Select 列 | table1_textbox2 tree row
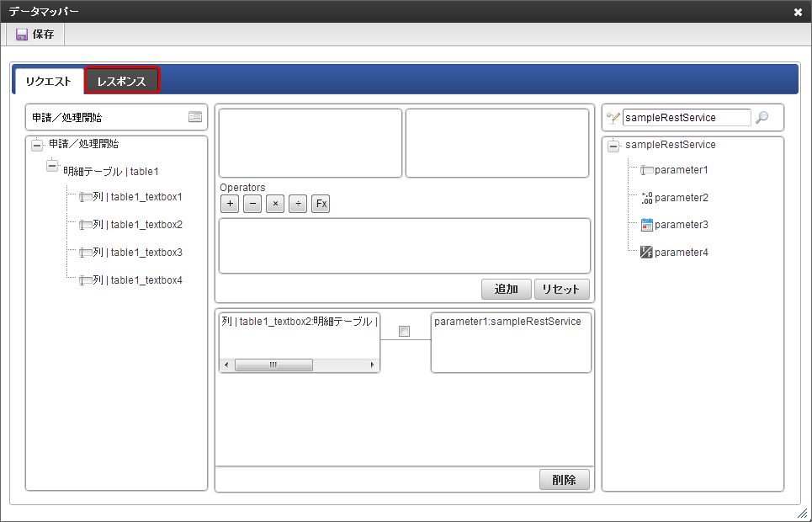Screen dimensions: 812x522 point(130,225)
